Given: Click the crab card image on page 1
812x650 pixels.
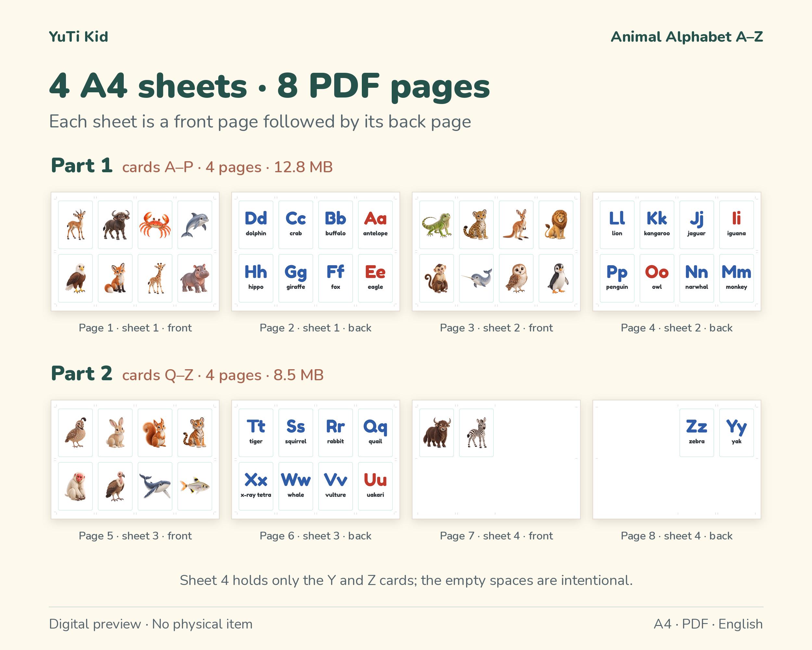Looking at the screenshot, I should pyautogui.click(x=155, y=225).
